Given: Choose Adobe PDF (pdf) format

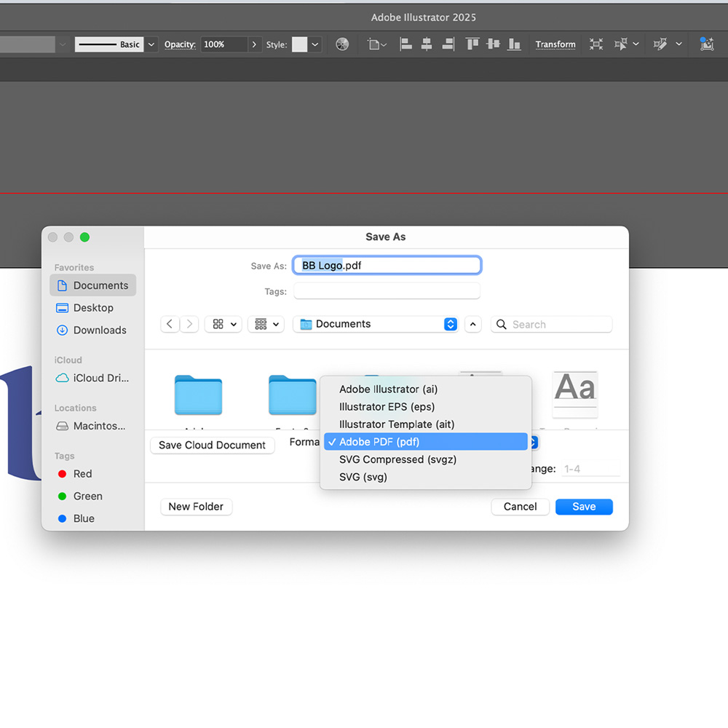Looking at the screenshot, I should (x=425, y=442).
